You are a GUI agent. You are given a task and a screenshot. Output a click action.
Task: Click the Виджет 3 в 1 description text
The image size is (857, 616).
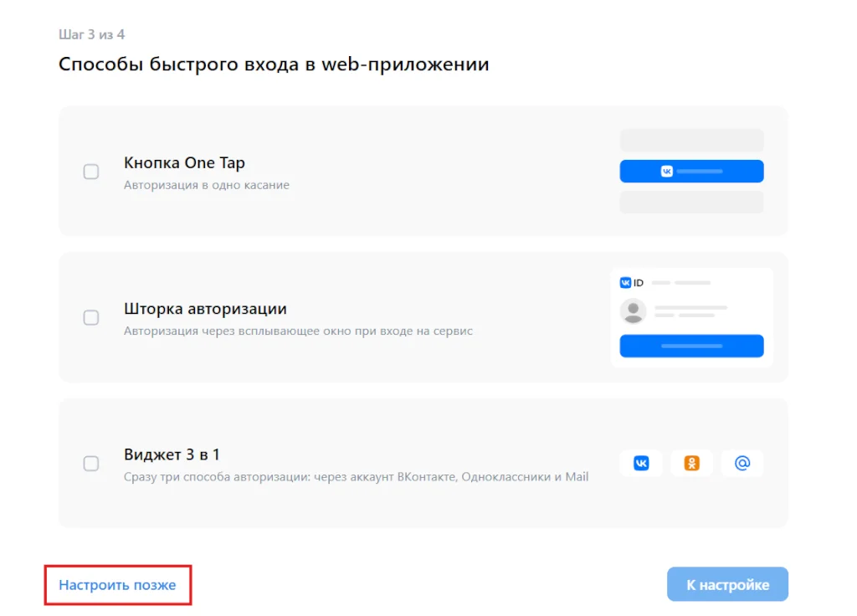356,477
